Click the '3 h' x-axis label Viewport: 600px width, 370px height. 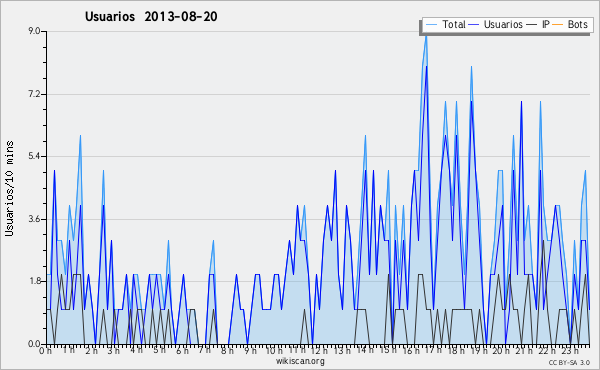(114, 350)
